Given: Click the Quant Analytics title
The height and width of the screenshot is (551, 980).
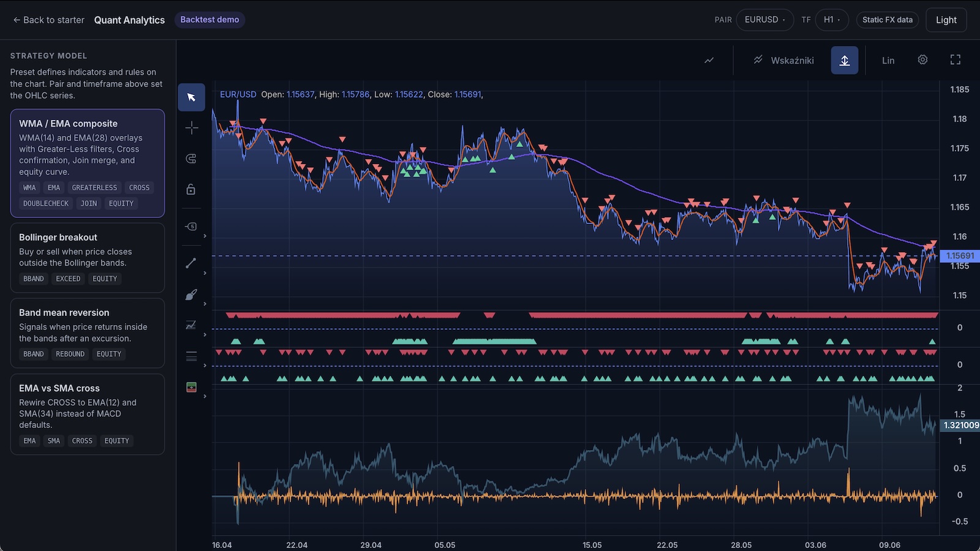Looking at the screenshot, I should click(129, 20).
